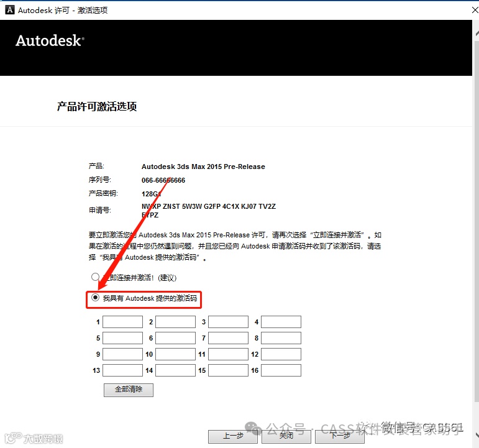Click the heading 产品许可激活选项

pyautogui.click(x=97, y=107)
